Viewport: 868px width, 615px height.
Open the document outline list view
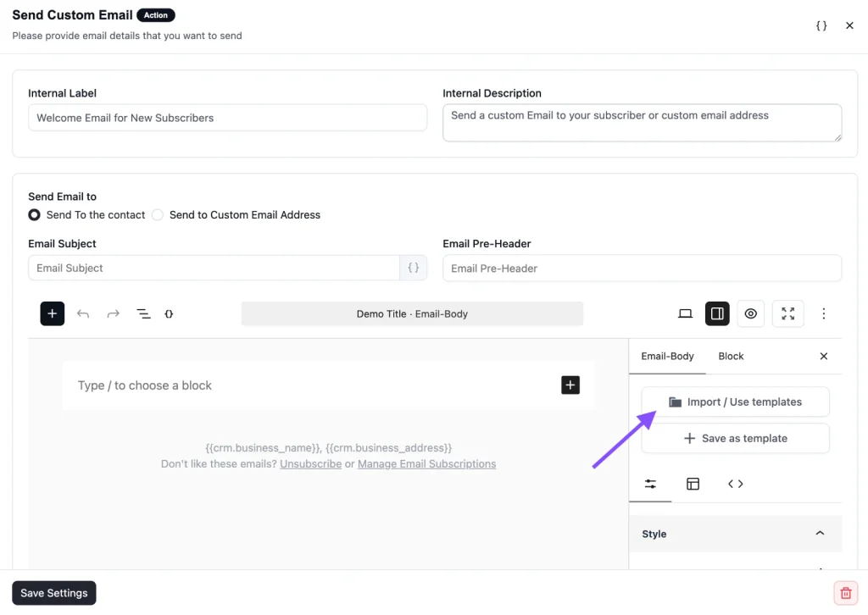143,313
